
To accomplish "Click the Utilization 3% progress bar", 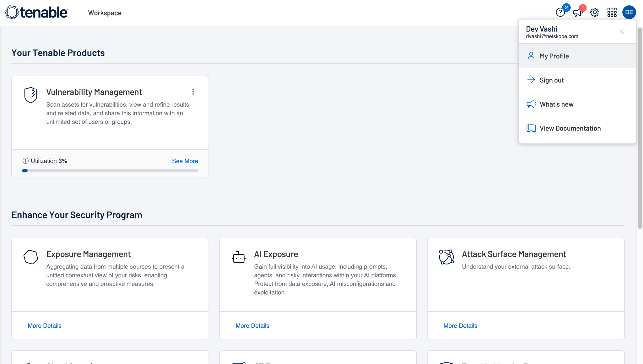I will coord(110,171).
